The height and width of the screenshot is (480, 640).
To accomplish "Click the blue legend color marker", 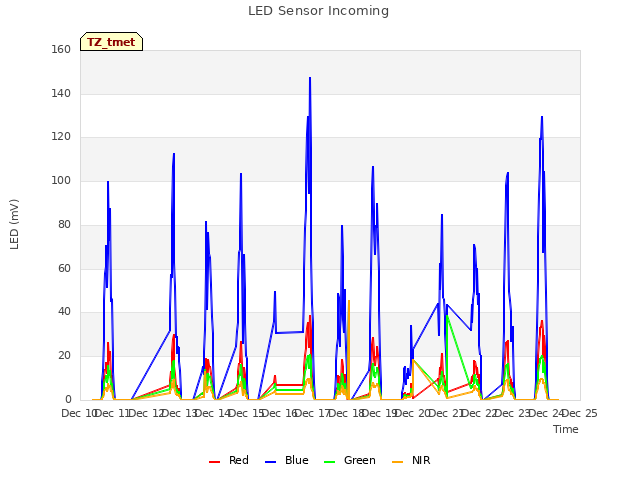I will 271,462.
